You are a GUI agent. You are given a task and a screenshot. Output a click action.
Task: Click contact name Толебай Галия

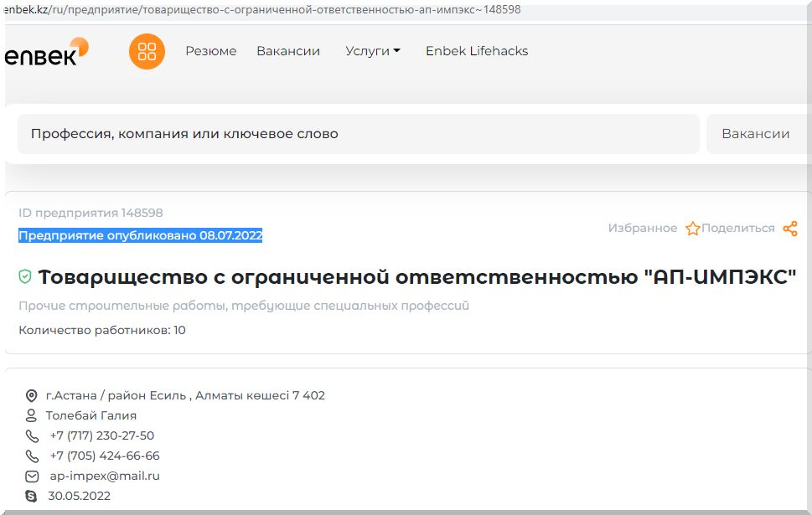coord(91,415)
